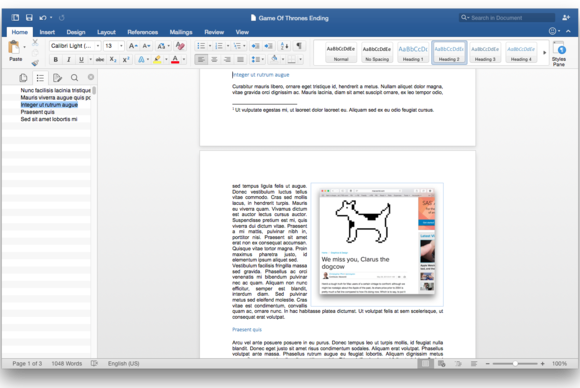Collapse the ribbon with the chevron

point(569,31)
